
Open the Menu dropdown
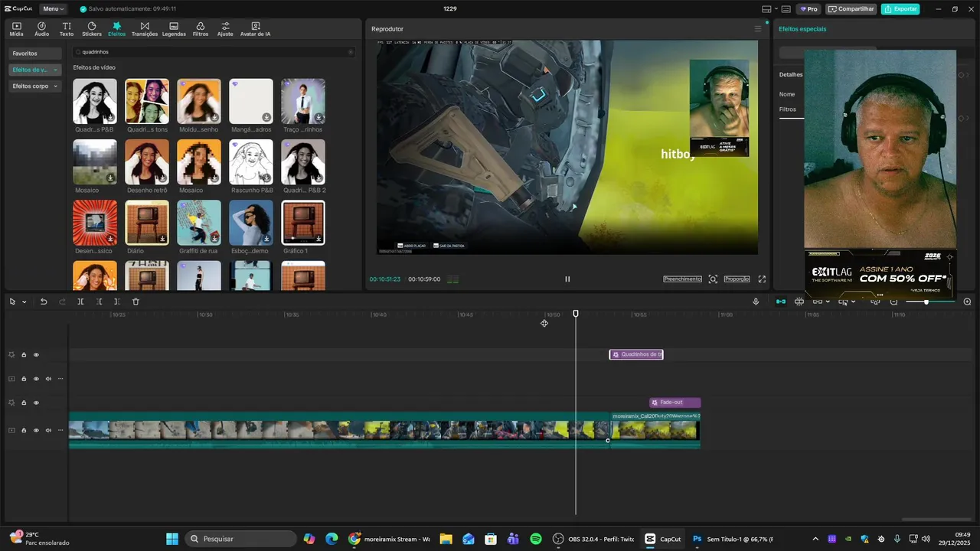pos(54,9)
